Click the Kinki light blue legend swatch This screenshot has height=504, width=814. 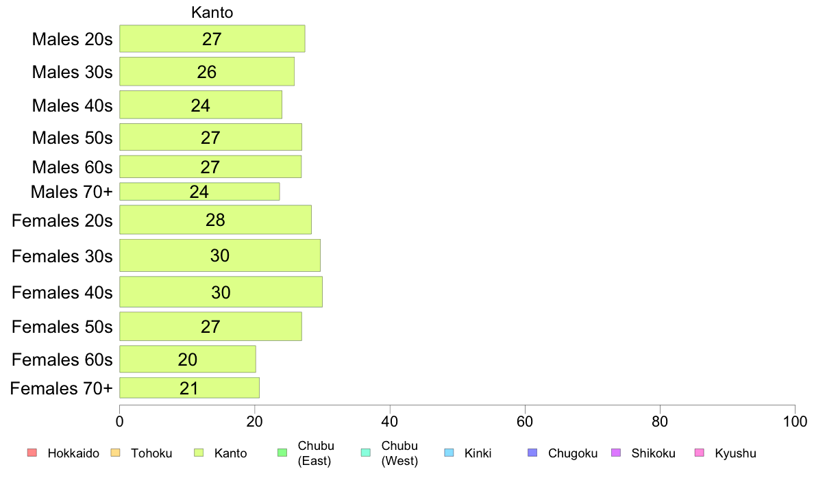coord(449,453)
